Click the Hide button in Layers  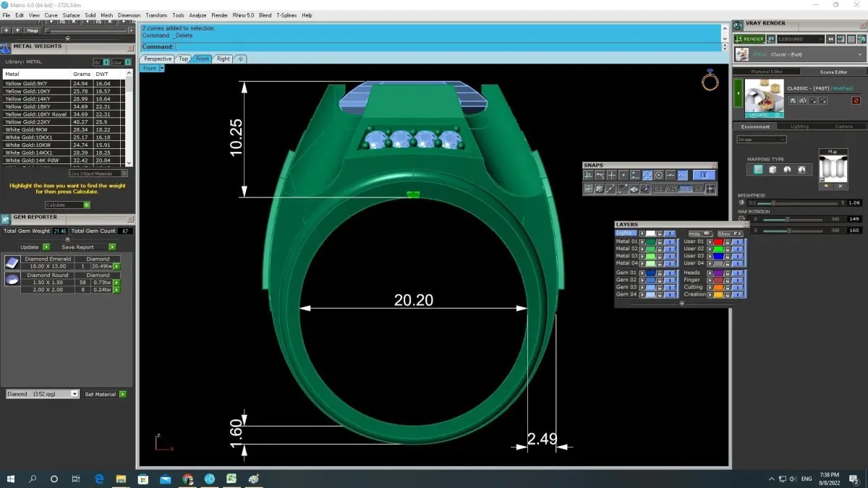point(700,234)
